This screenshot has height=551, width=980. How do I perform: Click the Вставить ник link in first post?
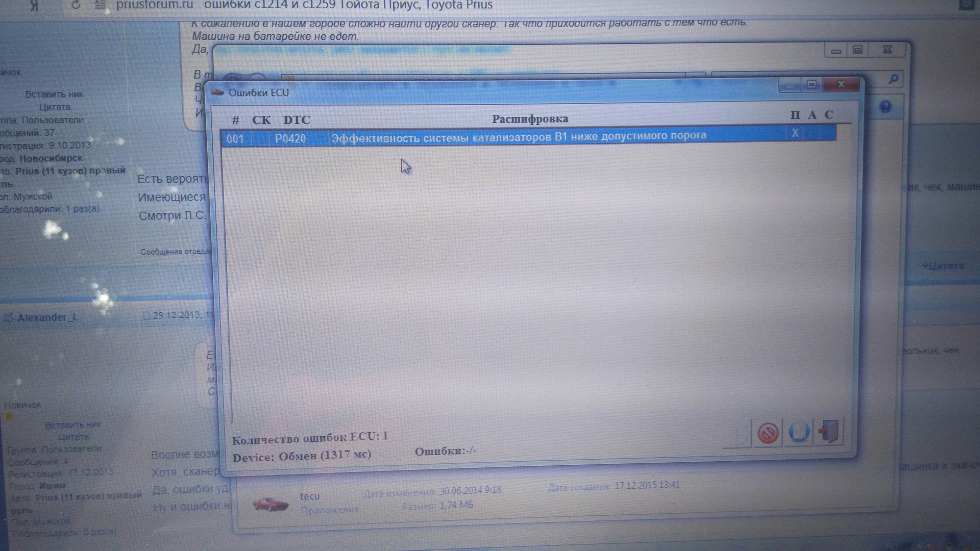pos(54,94)
